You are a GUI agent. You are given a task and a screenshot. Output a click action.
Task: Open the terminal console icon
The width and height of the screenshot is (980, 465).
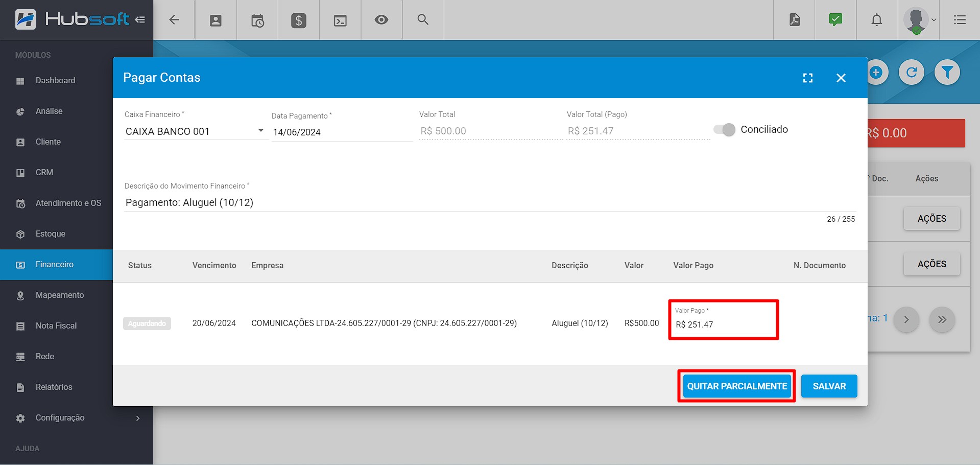[340, 20]
